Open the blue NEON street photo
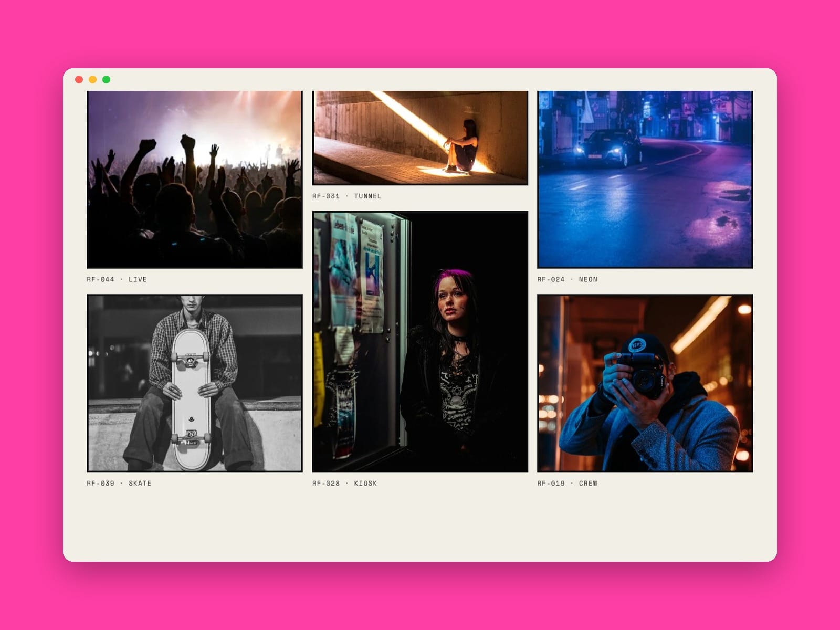Screen dimensions: 840x630 645,180
